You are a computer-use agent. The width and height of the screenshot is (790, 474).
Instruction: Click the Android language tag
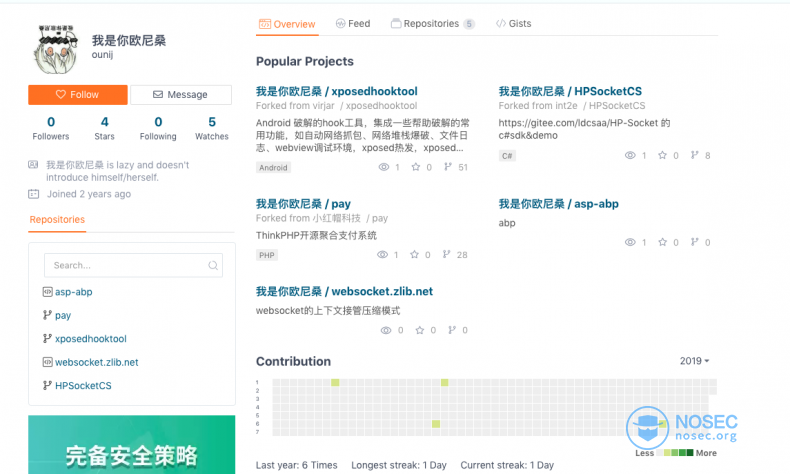coord(273,168)
